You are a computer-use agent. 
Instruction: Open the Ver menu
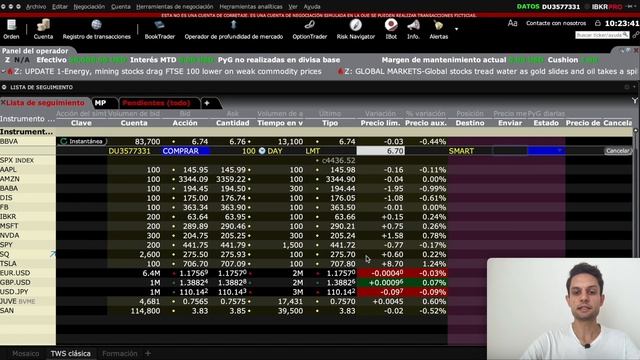293,7
